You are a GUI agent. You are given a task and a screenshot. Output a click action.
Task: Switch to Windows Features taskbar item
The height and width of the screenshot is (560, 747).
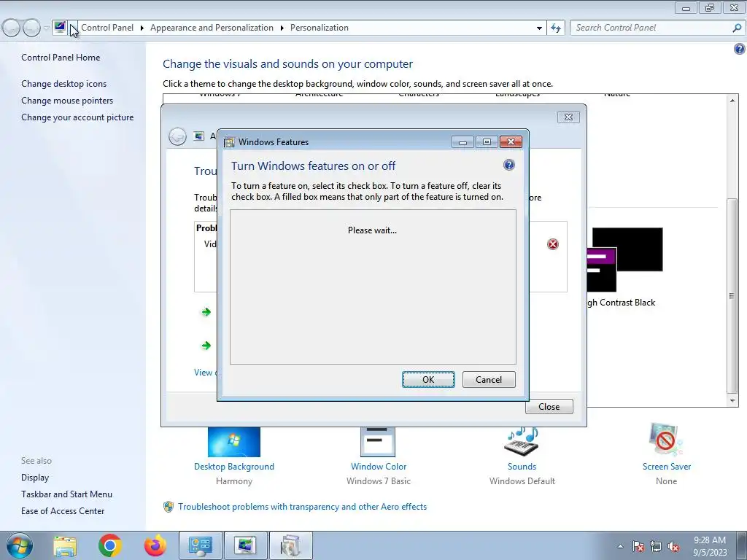click(x=290, y=545)
